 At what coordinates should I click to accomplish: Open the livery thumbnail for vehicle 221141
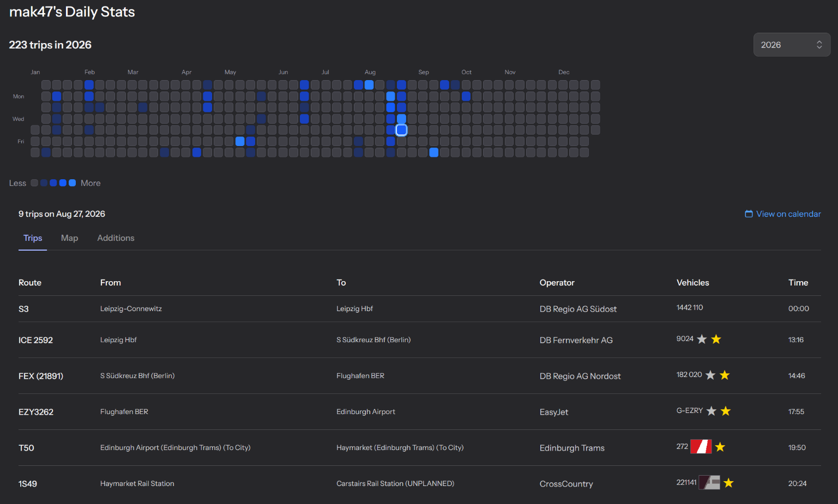click(709, 483)
